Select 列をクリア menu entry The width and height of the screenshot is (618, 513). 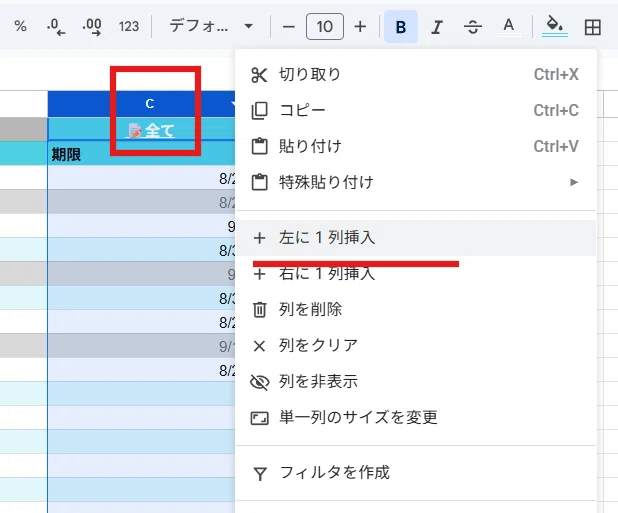416,346
